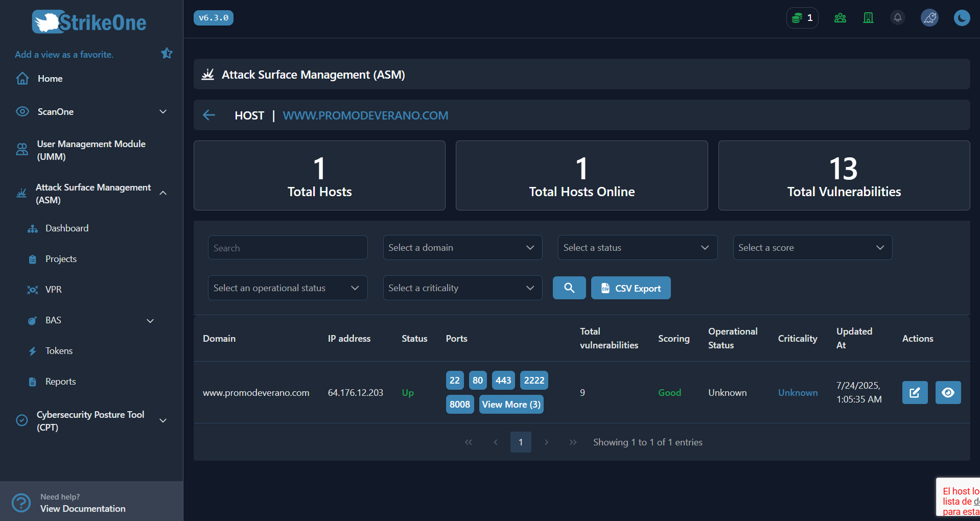980x521 pixels.
Task: Collapse the Attack Surface Management menu chevron
Action: click(x=163, y=193)
